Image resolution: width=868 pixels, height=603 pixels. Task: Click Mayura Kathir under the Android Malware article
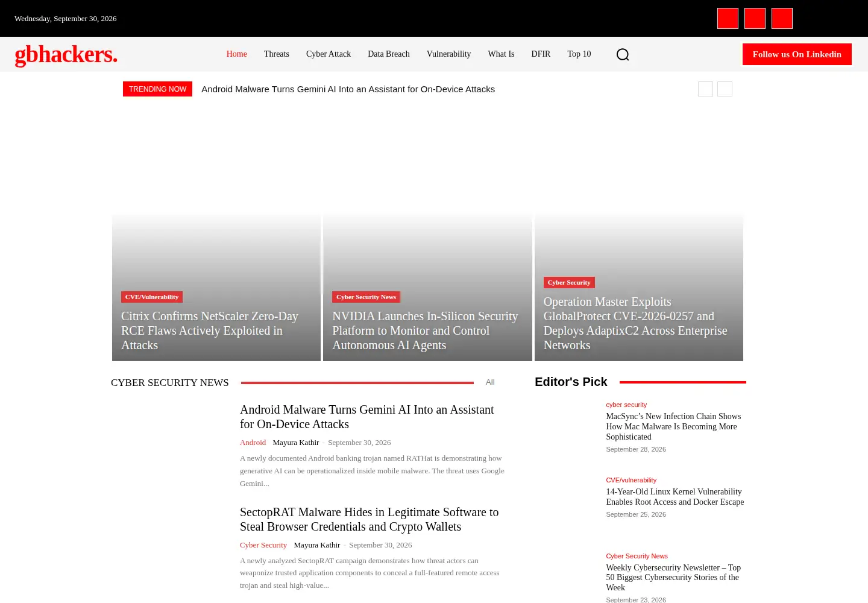[x=296, y=443]
